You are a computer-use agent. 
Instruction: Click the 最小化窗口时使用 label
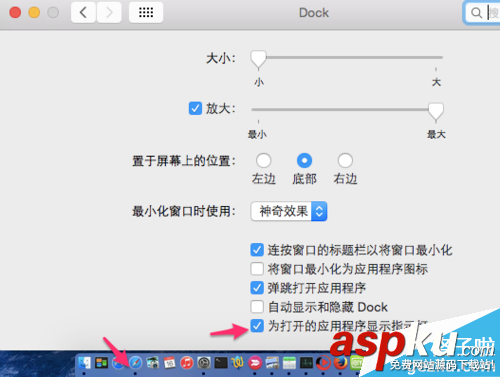pyautogui.click(x=184, y=211)
